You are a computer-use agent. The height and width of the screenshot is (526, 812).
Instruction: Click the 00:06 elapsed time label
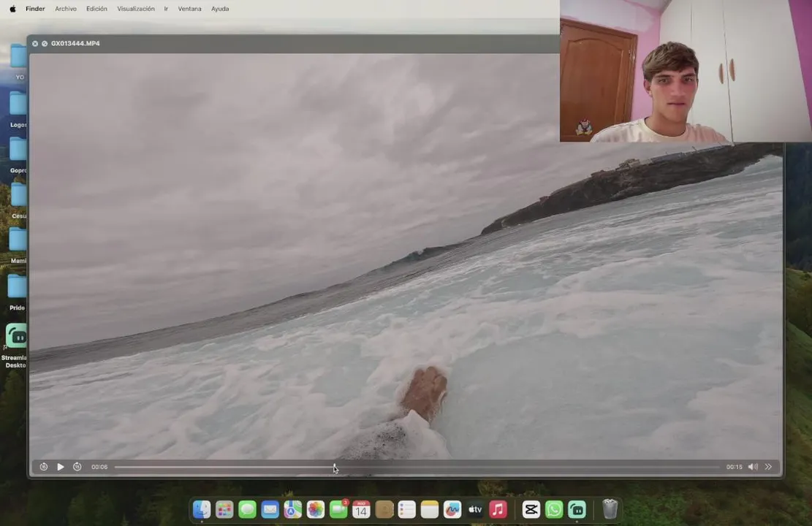(x=99, y=467)
